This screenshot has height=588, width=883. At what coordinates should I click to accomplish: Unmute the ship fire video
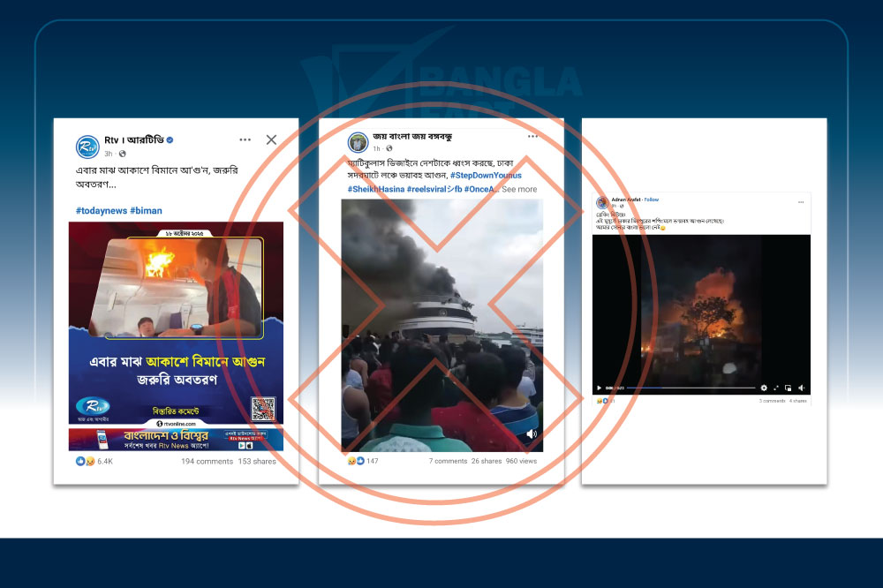532,434
